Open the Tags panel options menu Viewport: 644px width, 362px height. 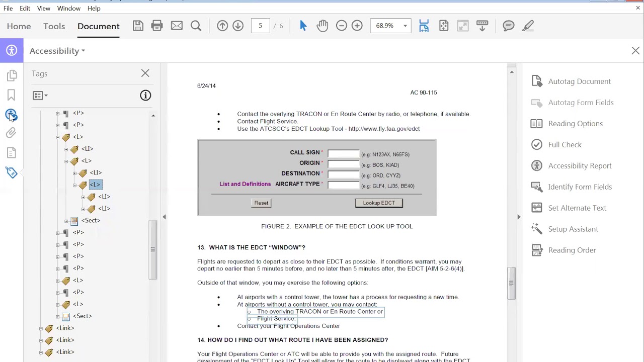(40, 96)
